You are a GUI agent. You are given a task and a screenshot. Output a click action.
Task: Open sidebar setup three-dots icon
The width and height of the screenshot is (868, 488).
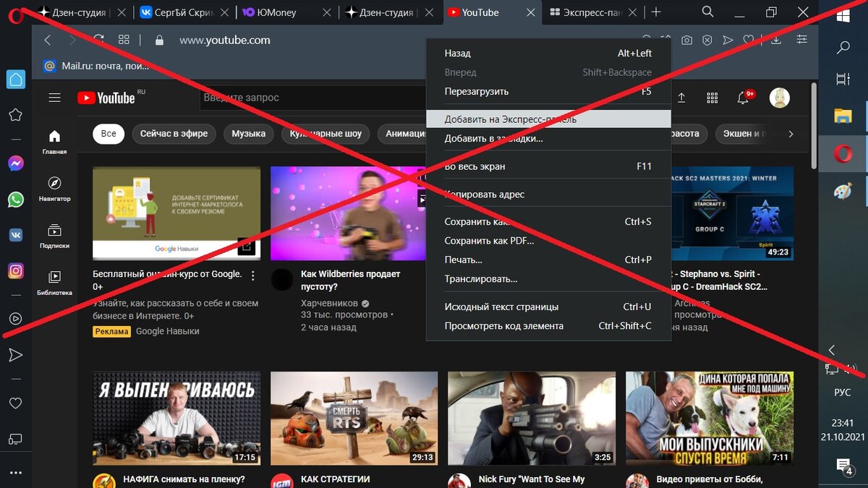coord(15,473)
